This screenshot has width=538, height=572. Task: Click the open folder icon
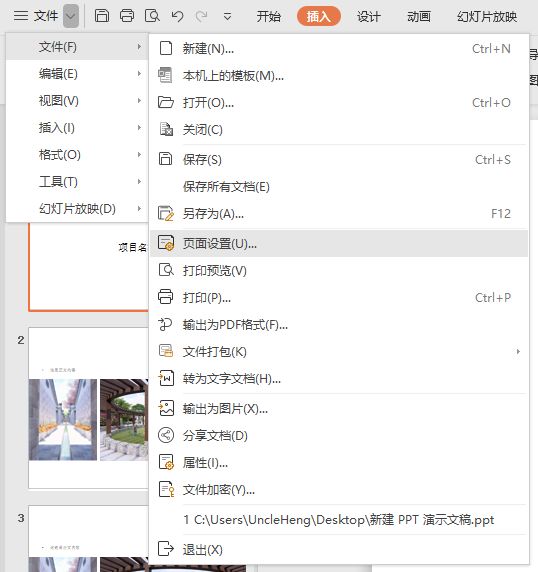point(166,102)
